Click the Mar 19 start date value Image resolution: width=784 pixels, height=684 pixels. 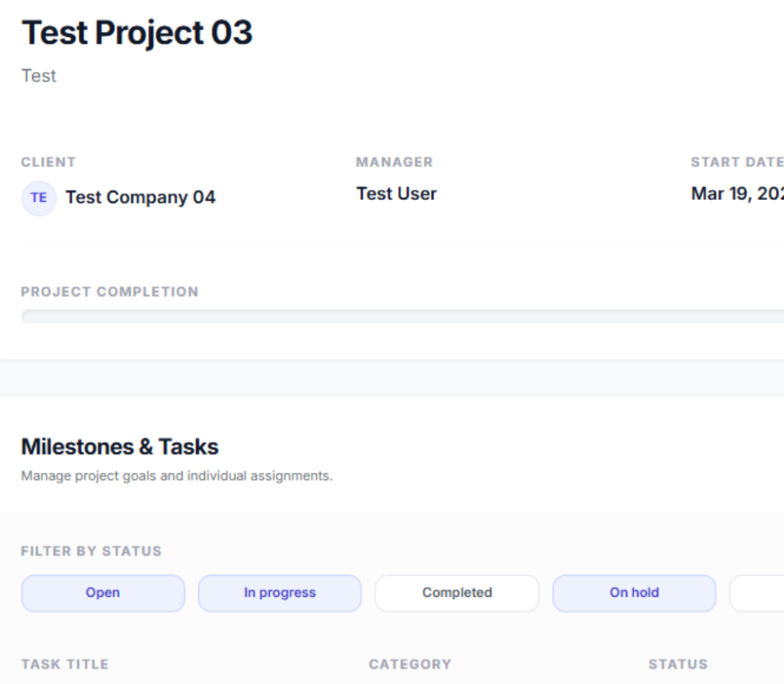click(737, 194)
